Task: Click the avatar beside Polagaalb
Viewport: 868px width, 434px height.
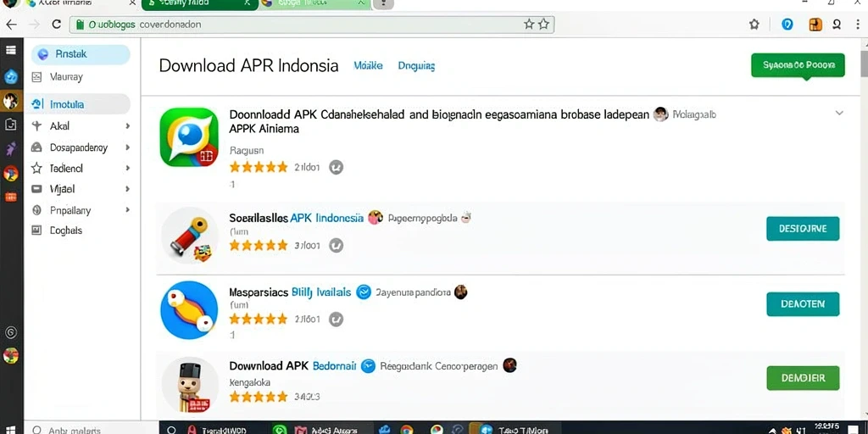Action: pyautogui.click(x=660, y=114)
